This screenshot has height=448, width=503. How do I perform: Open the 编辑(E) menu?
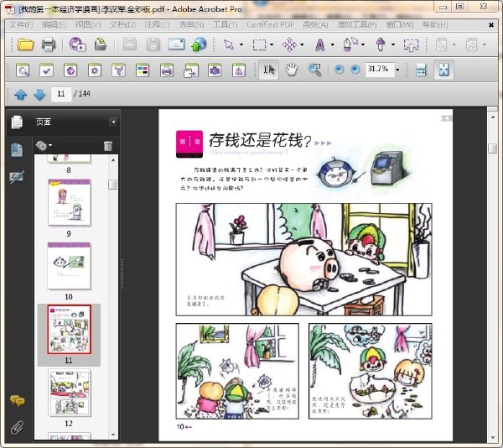(54, 24)
